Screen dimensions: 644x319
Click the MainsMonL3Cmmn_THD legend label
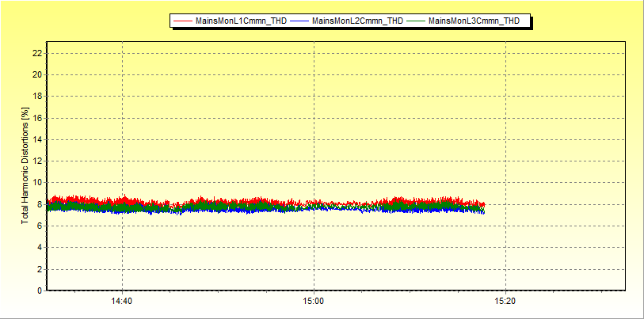pyautogui.click(x=474, y=21)
